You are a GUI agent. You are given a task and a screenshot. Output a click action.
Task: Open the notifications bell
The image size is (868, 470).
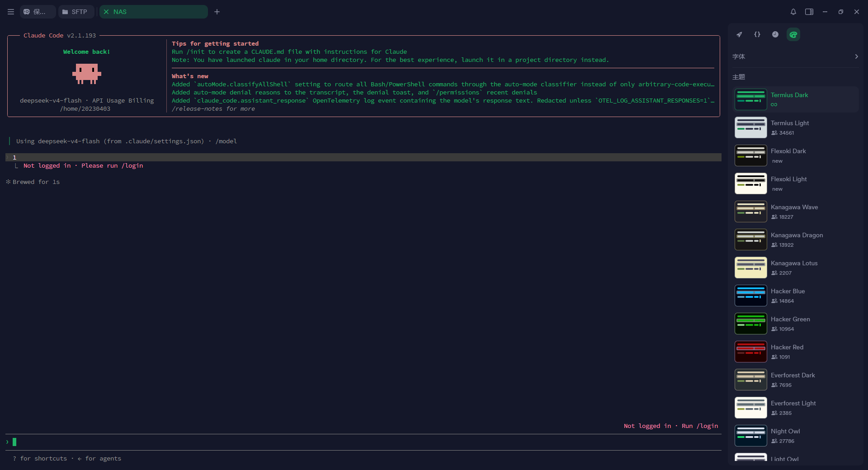793,12
